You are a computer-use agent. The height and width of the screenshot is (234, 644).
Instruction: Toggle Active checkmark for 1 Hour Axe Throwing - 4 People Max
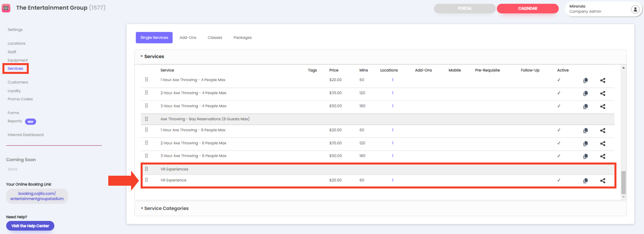tap(559, 80)
